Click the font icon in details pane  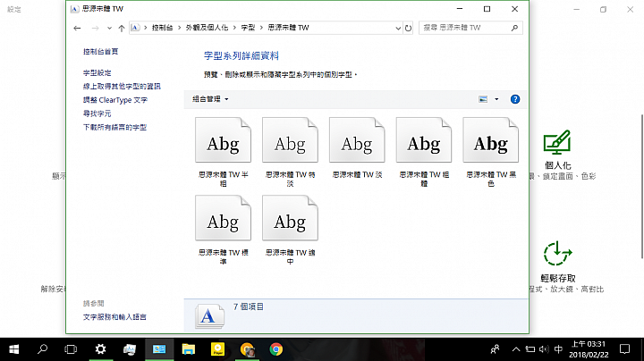point(210,316)
